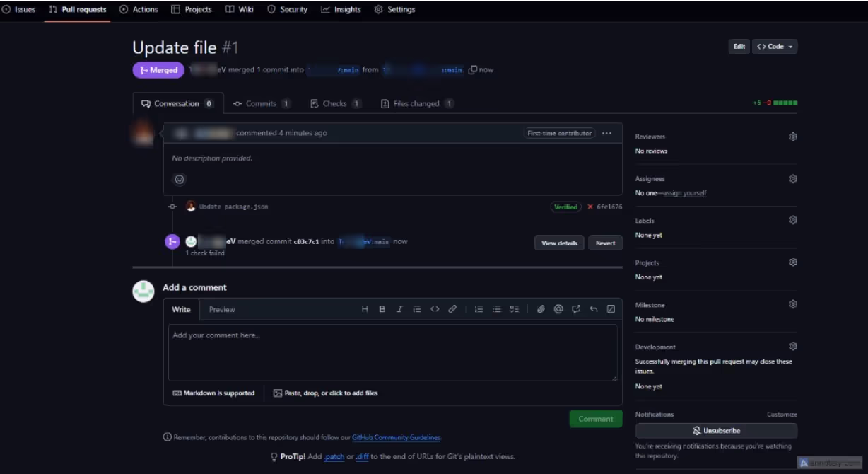Insert a quote block in the comment

(417, 309)
